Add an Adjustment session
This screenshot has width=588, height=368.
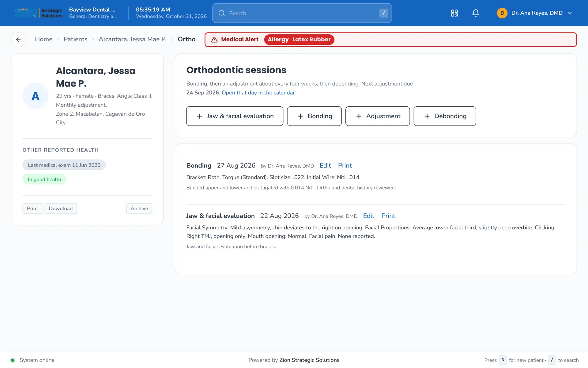point(378,116)
